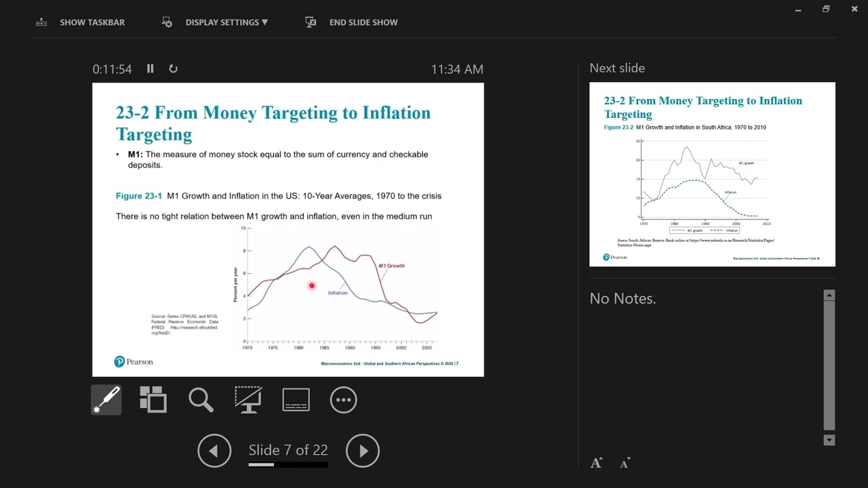Go to the previous slide

coord(214,451)
